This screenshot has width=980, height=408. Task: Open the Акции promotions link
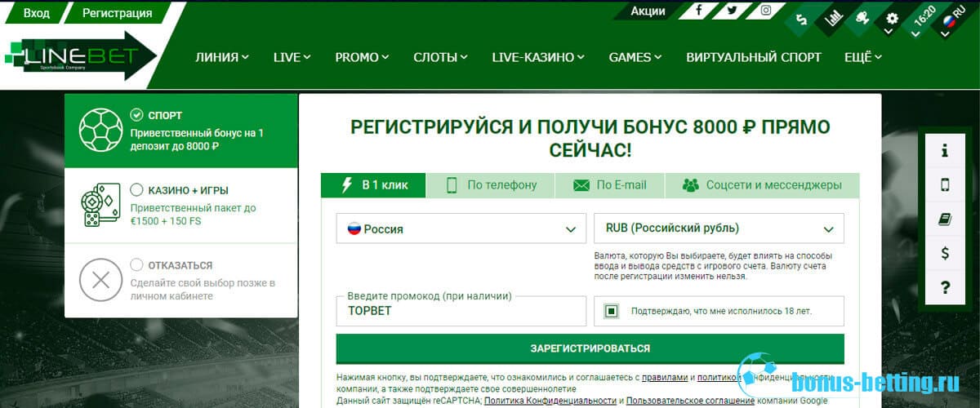coord(648,11)
